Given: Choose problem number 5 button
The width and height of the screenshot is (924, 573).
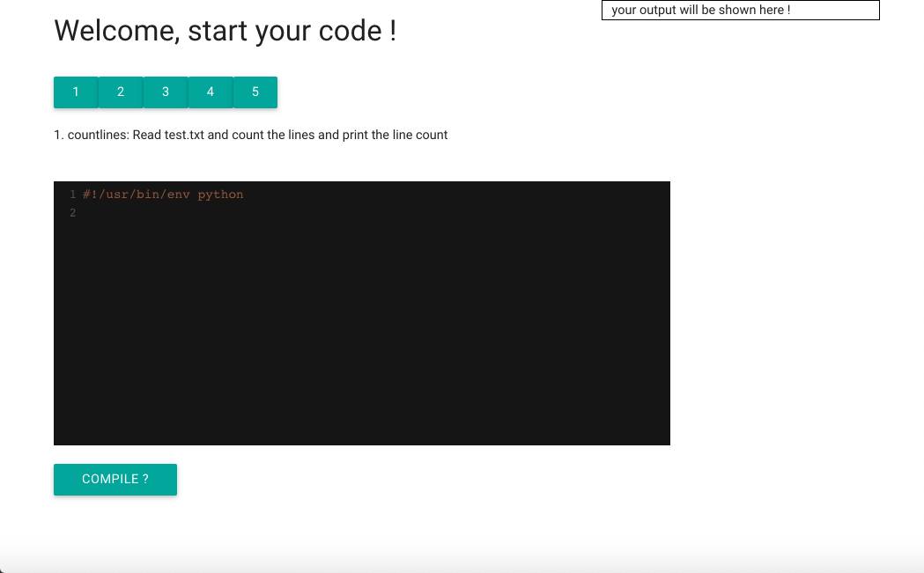Looking at the screenshot, I should 255,92.
